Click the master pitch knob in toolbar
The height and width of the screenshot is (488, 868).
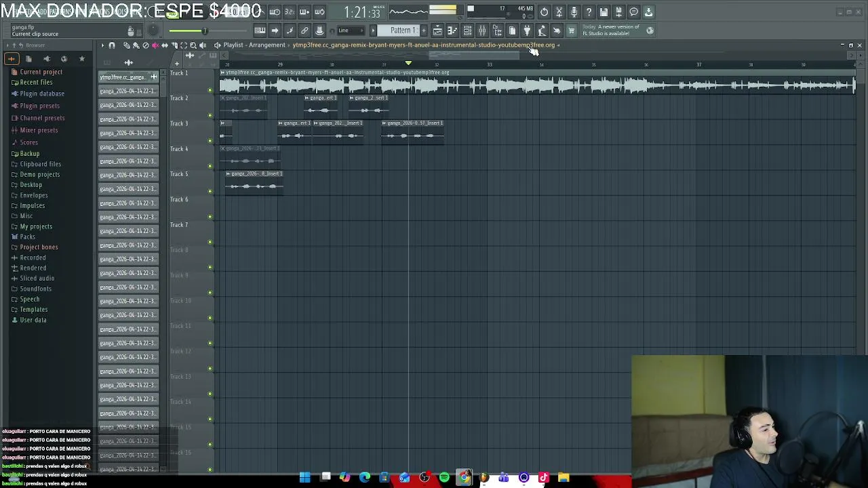pyautogui.click(x=153, y=30)
